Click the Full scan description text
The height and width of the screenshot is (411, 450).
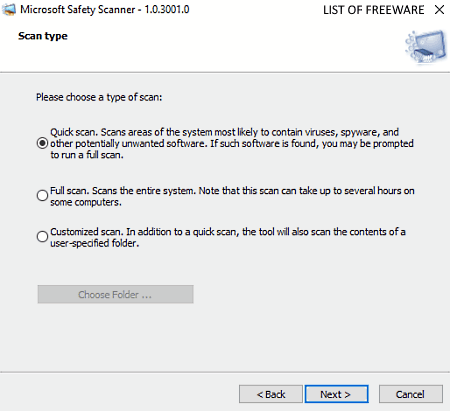(232, 196)
